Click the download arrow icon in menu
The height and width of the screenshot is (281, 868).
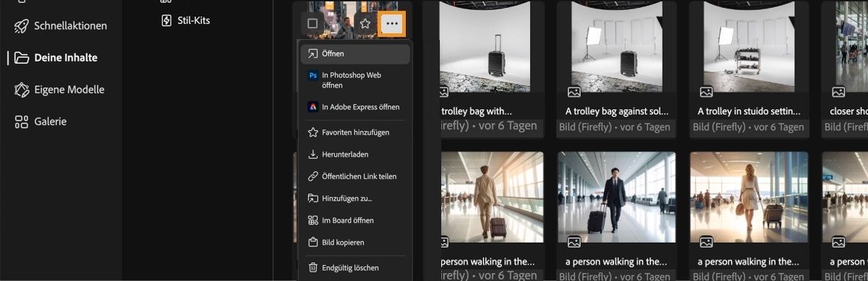pyautogui.click(x=312, y=154)
